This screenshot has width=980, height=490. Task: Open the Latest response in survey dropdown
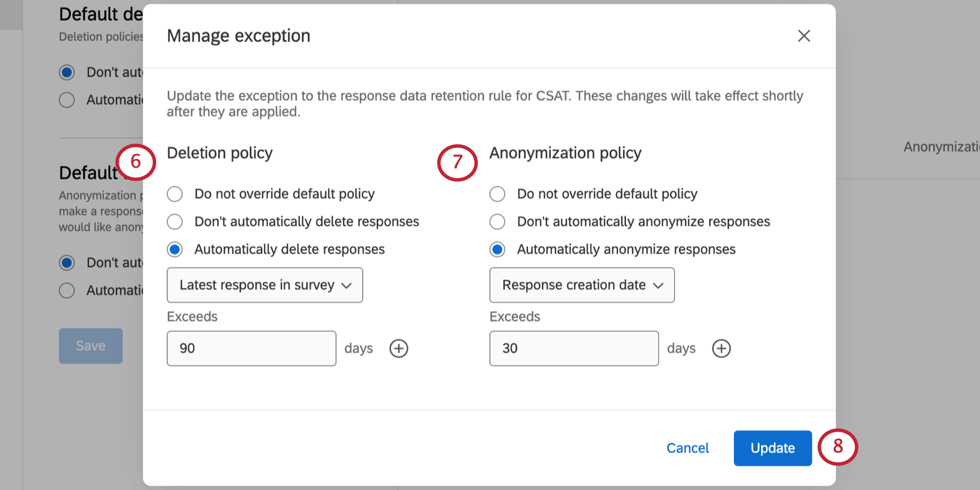264,285
